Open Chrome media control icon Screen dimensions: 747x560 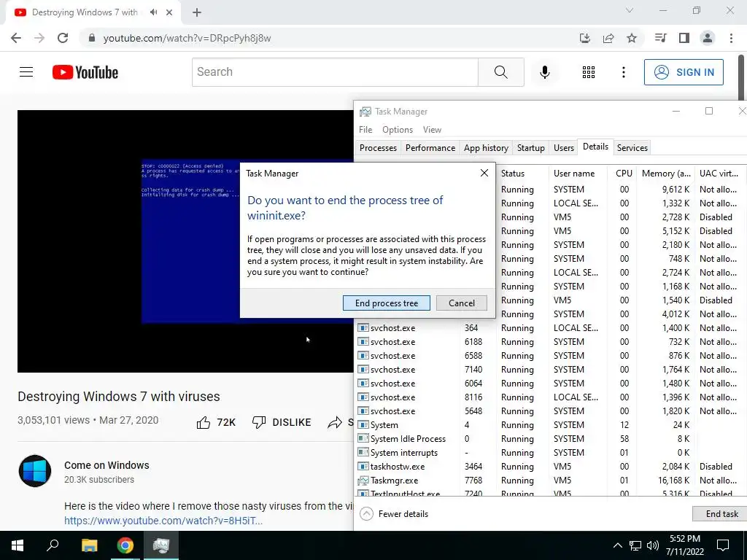(660, 38)
